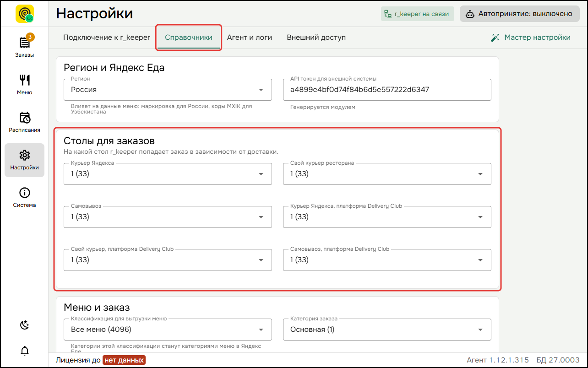
Task: Expand the Курьер Яндекса table dropdown
Action: coord(168,174)
